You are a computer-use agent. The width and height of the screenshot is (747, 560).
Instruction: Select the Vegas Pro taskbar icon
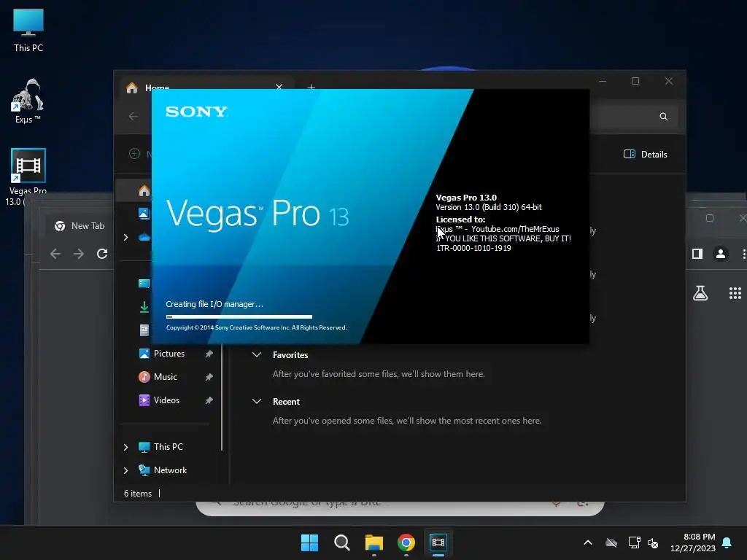coord(438,542)
